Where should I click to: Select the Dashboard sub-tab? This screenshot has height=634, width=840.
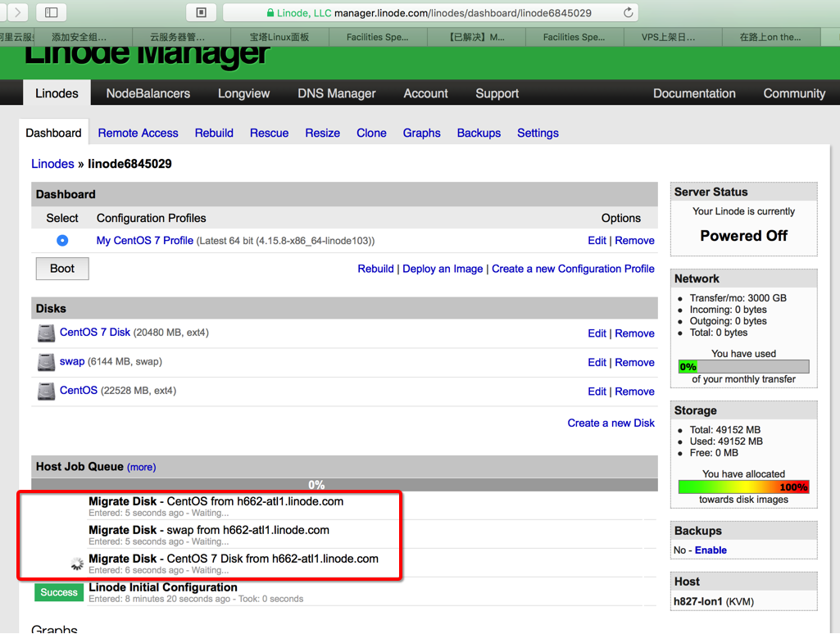pyautogui.click(x=53, y=133)
